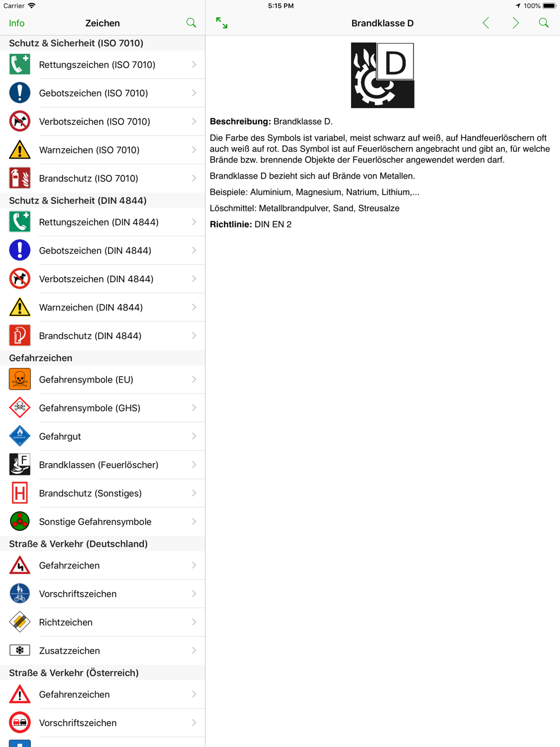560x747 pixels.
Task: Tap the red H Brandschutz (Sonstiges) icon
Action: point(20,493)
